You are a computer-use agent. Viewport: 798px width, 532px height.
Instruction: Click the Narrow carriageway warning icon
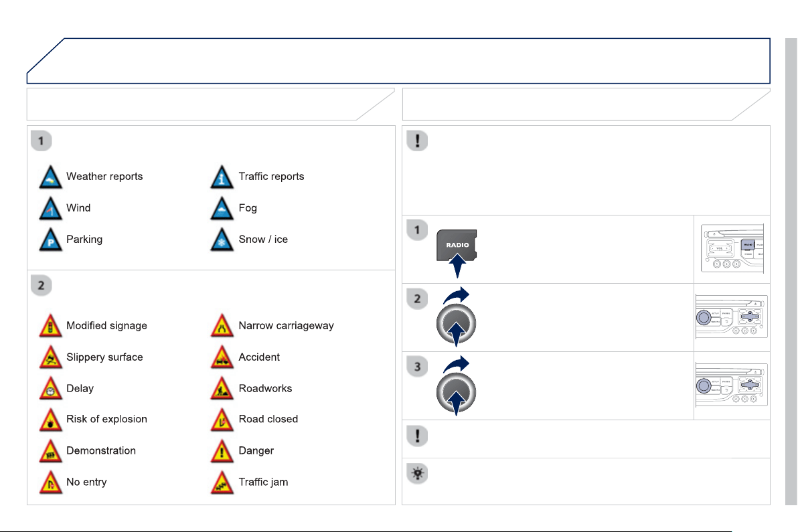point(222,326)
